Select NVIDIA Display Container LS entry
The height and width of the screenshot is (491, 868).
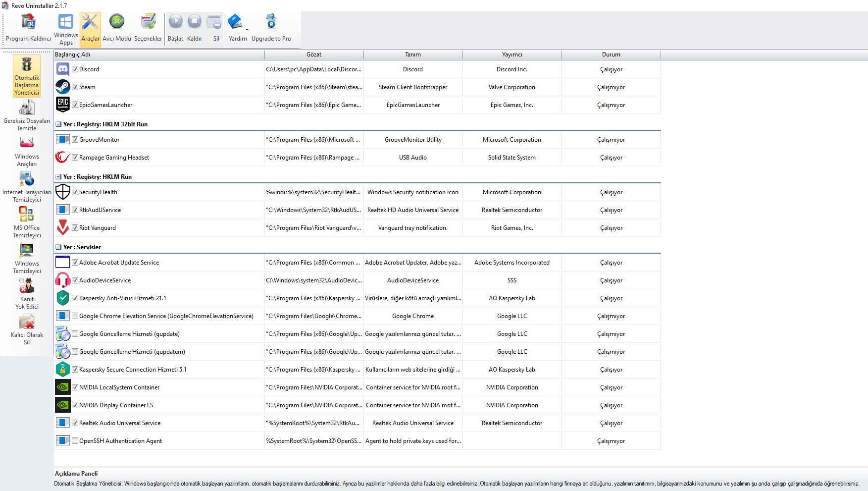(116, 405)
